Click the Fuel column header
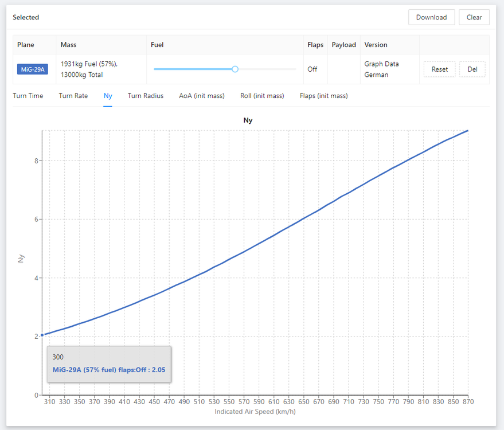The height and width of the screenshot is (430, 504). (157, 45)
